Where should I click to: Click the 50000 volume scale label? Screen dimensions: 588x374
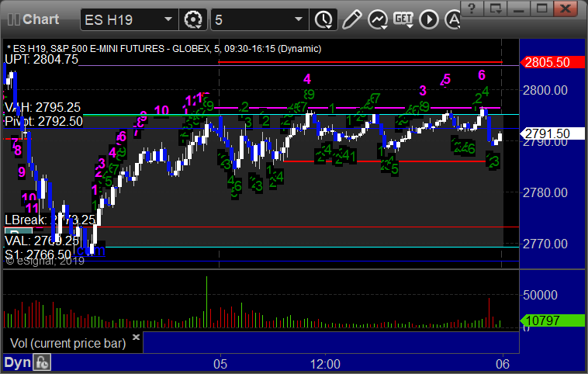click(x=540, y=295)
